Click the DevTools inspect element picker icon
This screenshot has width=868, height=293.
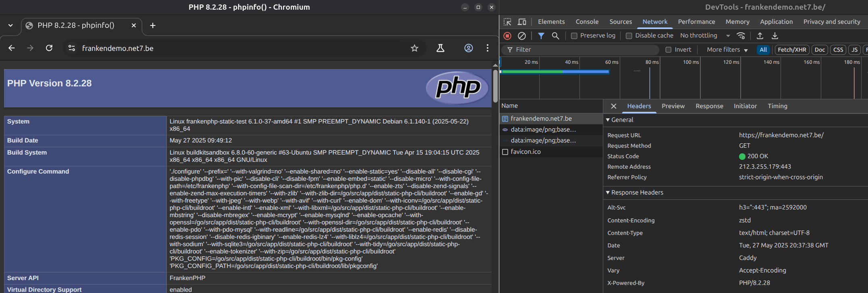coord(507,22)
